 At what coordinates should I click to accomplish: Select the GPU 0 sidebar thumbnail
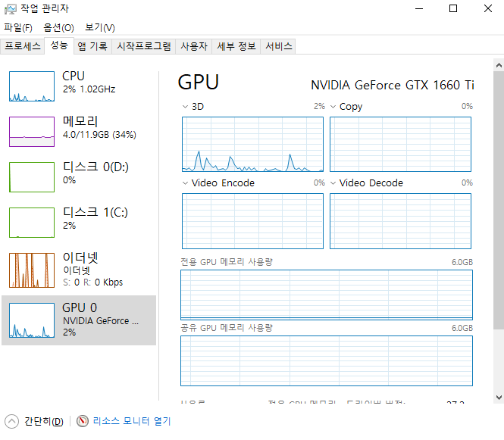pyautogui.click(x=32, y=320)
